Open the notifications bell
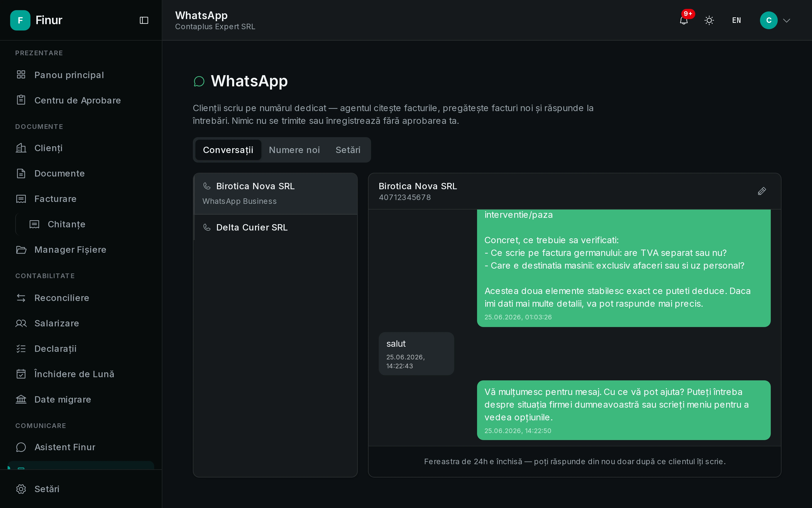This screenshot has height=508, width=812. [x=684, y=21]
